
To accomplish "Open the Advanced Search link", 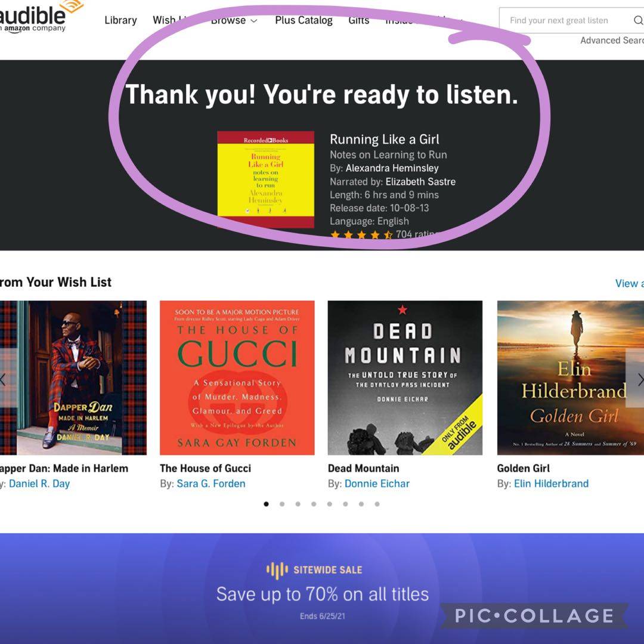I will tap(611, 41).
